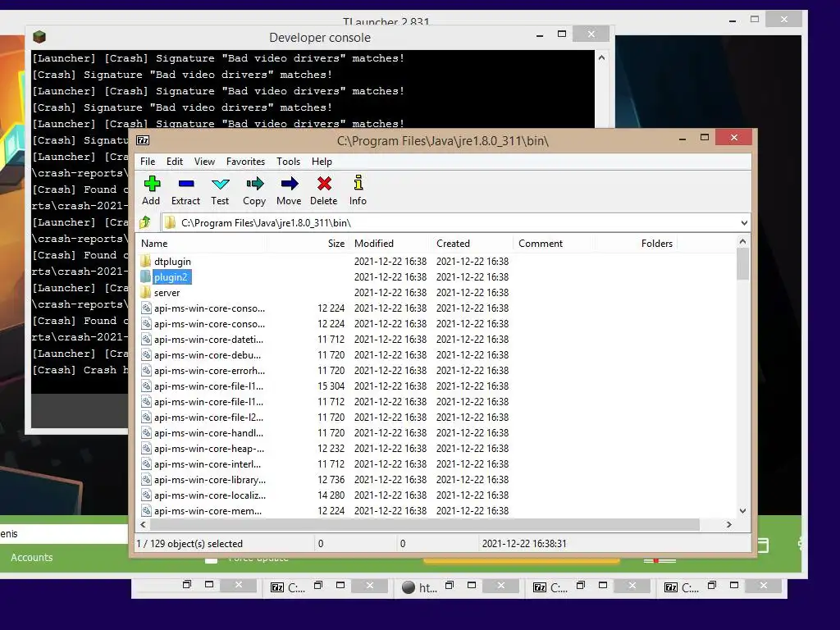Click the api-ms-win-core-library file icon

pos(146,479)
